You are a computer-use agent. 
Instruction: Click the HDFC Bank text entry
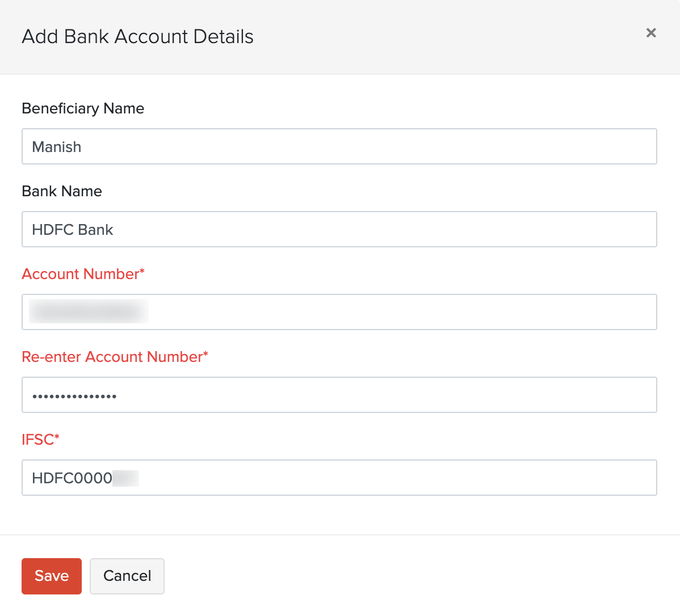[x=72, y=229]
